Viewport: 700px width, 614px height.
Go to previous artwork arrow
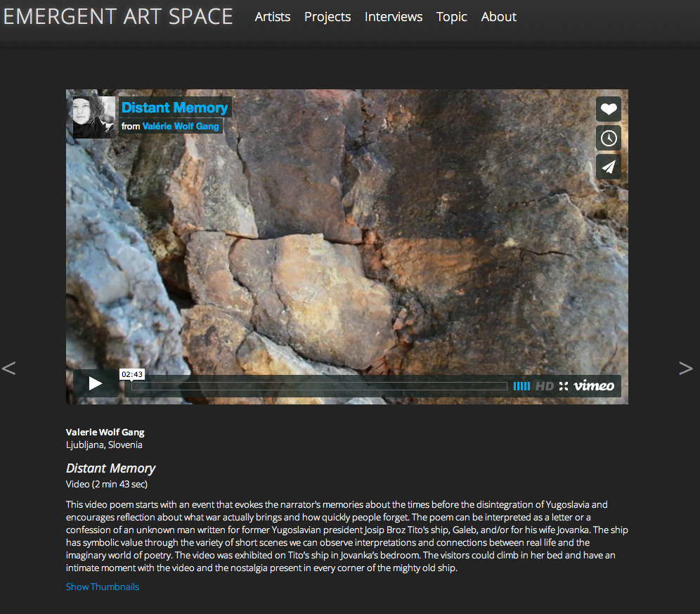(x=9, y=368)
